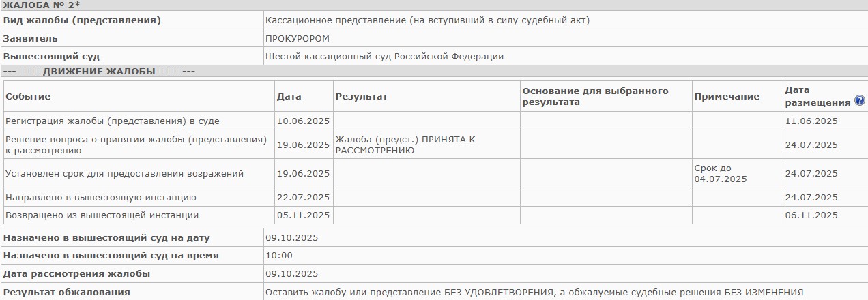The image size is (868, 300).
Task: Click the 10.06.2025 registration date
Action: click(303, 121)
